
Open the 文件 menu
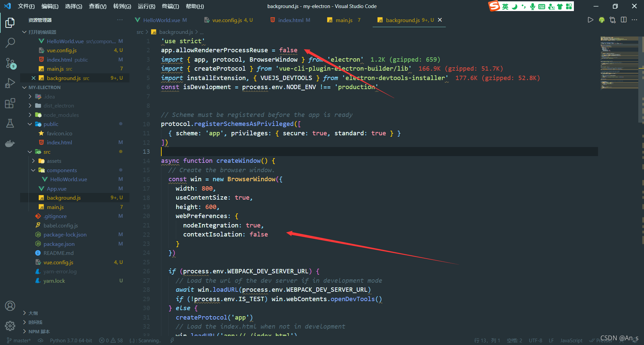pyautogui.click(x=26, y=6)
